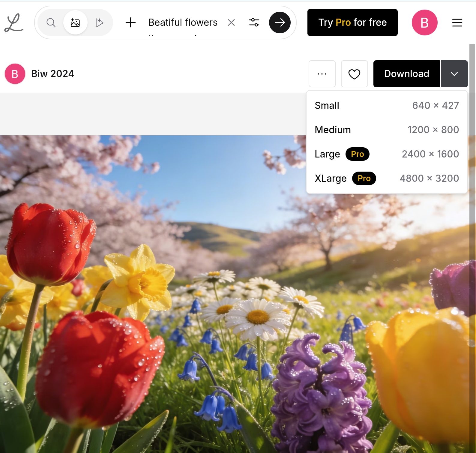Toggle the image search mode icon
Image resolution: width=476 pixels, height=453 pixels.
point(75,22)
